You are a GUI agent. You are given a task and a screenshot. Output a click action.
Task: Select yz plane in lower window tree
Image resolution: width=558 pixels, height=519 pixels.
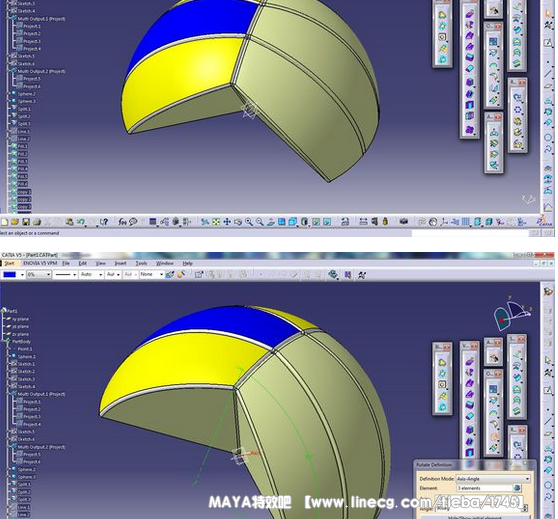pos(19,327)
